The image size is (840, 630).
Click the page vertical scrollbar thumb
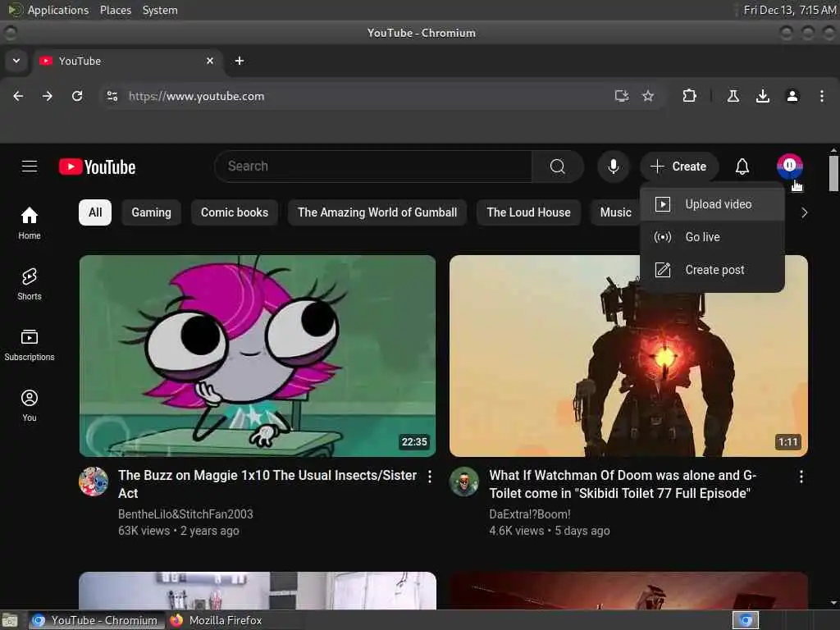pos(833,173)
